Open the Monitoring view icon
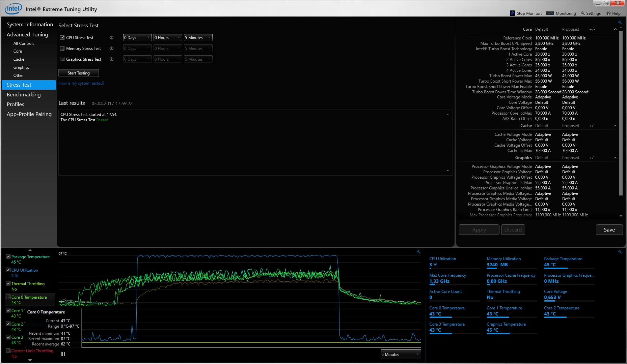This screenshot has width=627, height=364. [x=550, y=13]
